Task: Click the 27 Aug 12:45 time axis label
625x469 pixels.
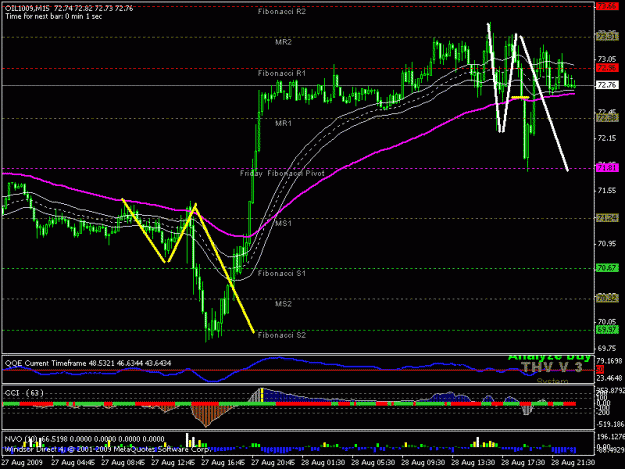Action: [x=173, y=463]
